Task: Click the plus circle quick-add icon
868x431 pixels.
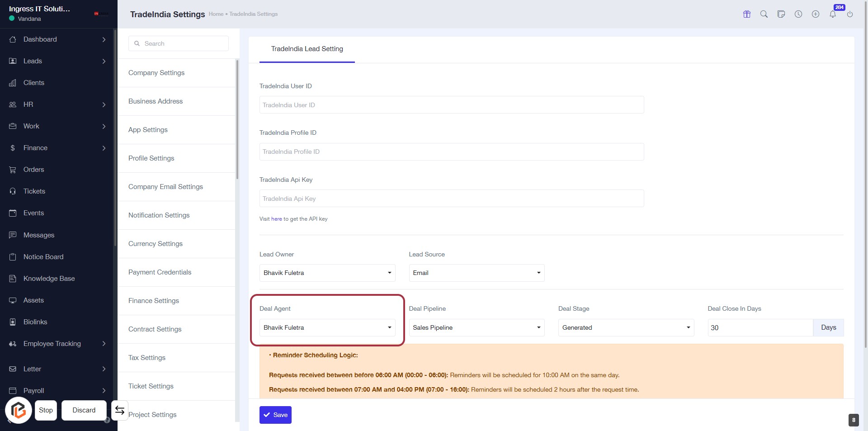Action: click(x=815, y=14)
